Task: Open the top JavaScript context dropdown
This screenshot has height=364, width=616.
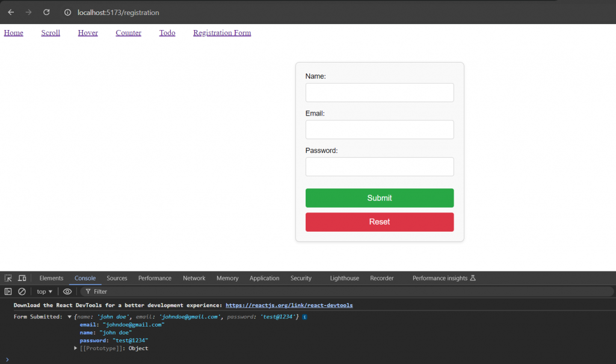Action: [x=46, y=292]
